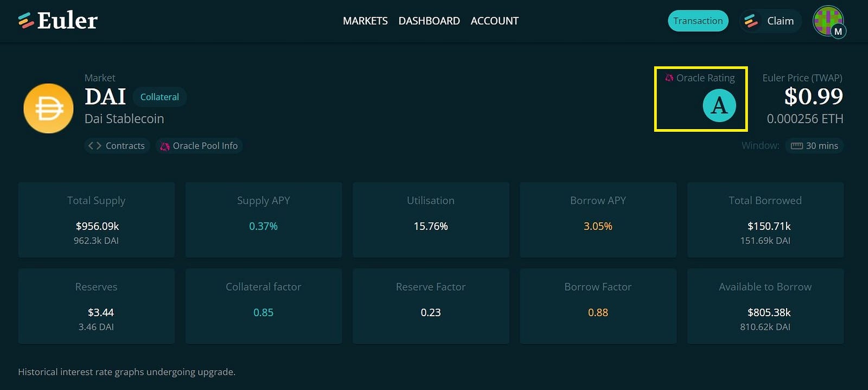This screenshot has height=390, width=868.
Task: Open the wallet avatar profile
Action: pos(828,21)
